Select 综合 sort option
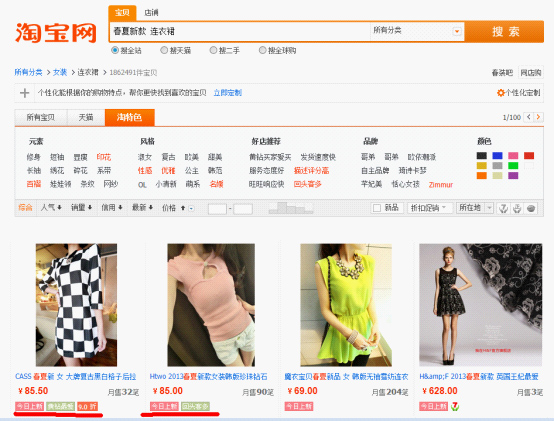This screenshot has height=421, width=554. [25, 208]
